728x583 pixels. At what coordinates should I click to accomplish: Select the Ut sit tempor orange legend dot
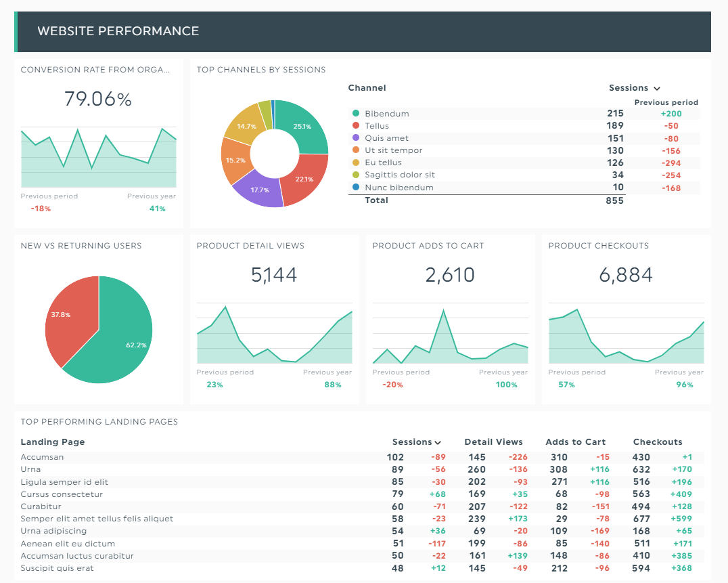[356, 150]
